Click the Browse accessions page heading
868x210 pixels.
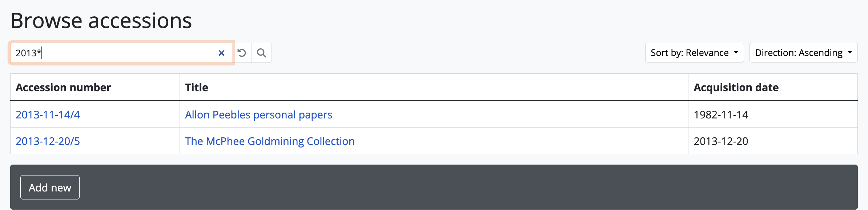(x=101, y=21)
